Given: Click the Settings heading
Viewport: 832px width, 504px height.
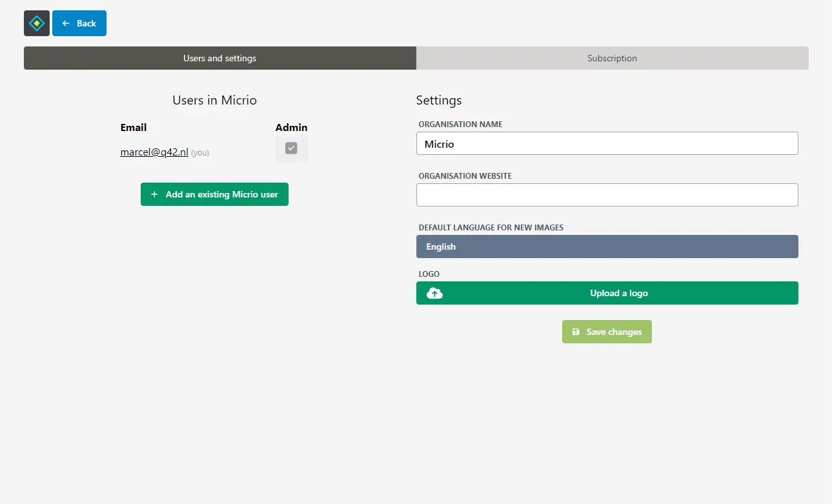Looking at the screenshot, I should click(x=439, y=100).
